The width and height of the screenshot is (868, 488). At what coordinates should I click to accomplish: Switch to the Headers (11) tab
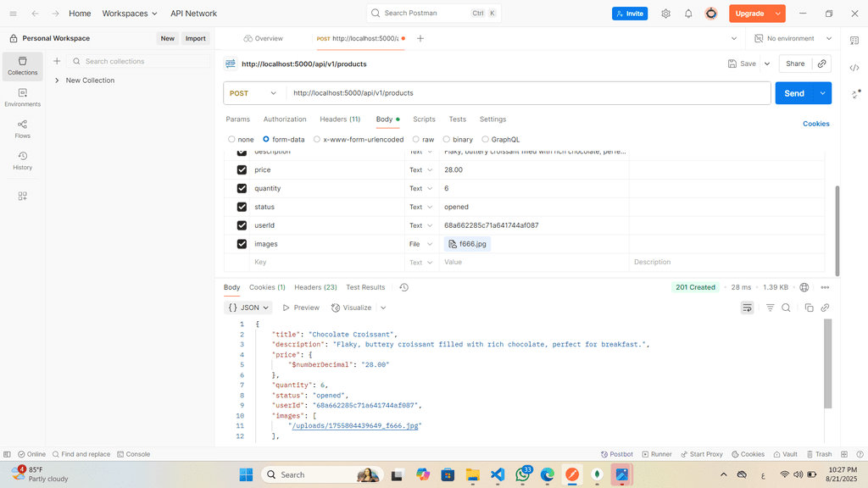pyautogui.click(x=340, y=119)
